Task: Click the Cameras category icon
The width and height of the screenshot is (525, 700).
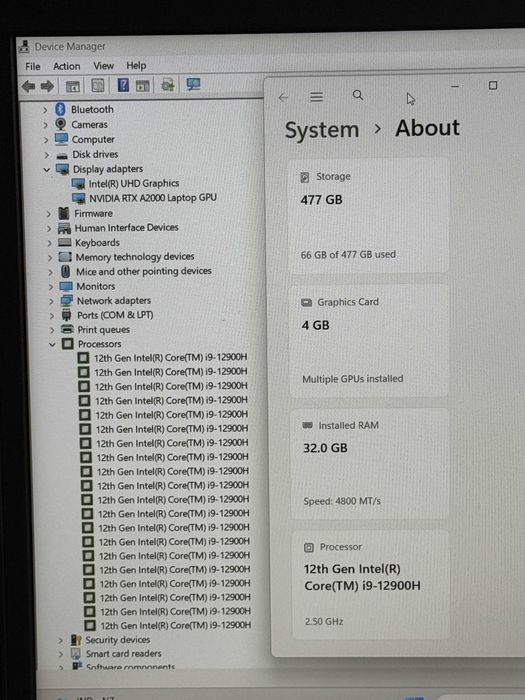Action: 61,124
